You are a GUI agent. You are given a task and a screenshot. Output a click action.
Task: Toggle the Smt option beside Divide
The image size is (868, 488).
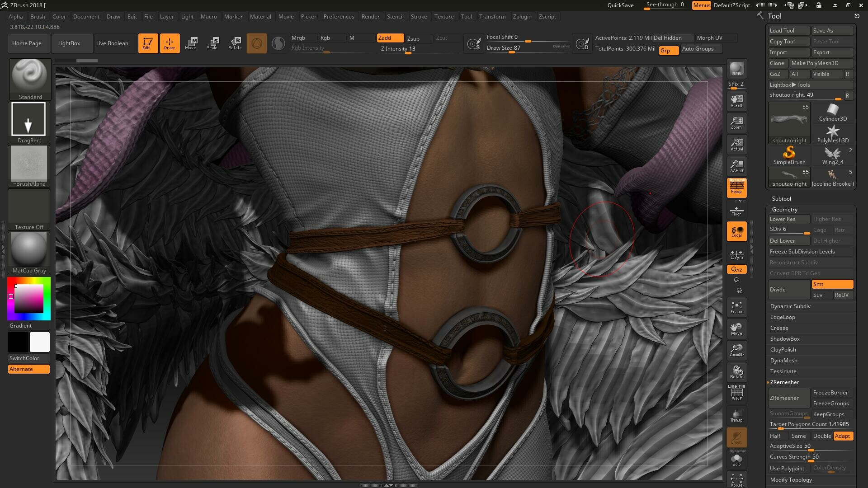click(x=832, y=284)
